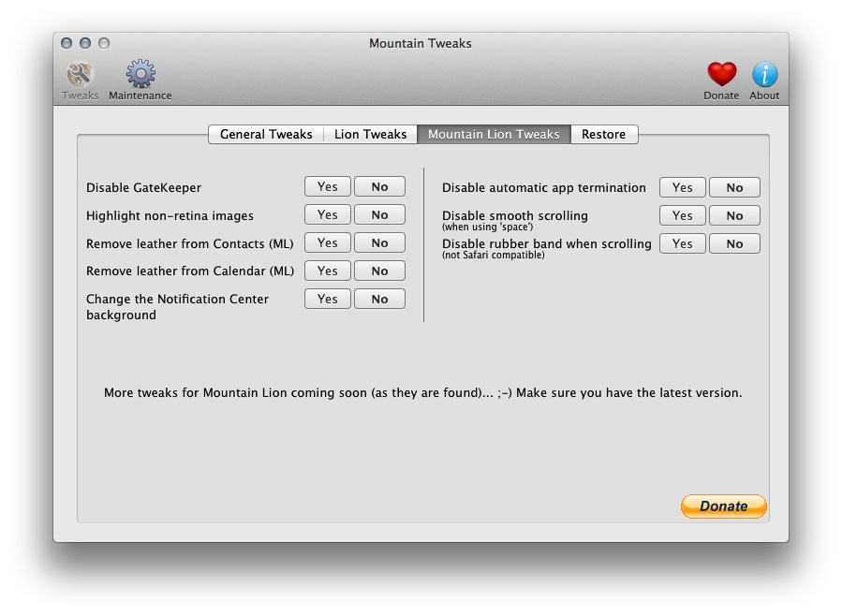This screenshot has height=616, width=842.
Task: Click the '(not Safari compatible)' note
Action: tap(493, 255)
